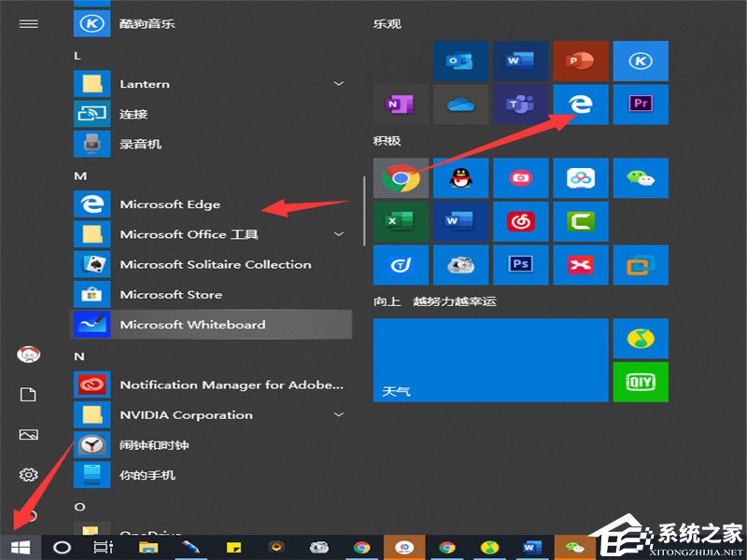
Task: Expand the Microsoft Office 工具 group
Action: click(x=338, y=234)
